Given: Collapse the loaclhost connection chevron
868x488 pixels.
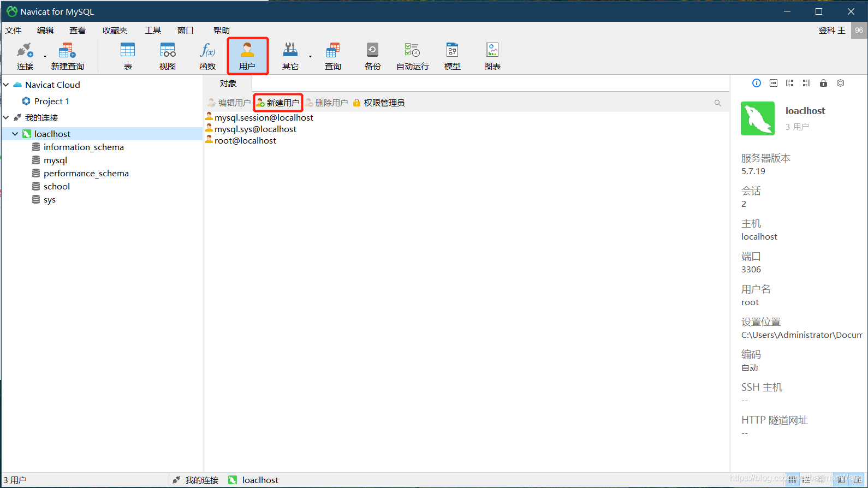Looking at the screenshot, I should (15, 134).
